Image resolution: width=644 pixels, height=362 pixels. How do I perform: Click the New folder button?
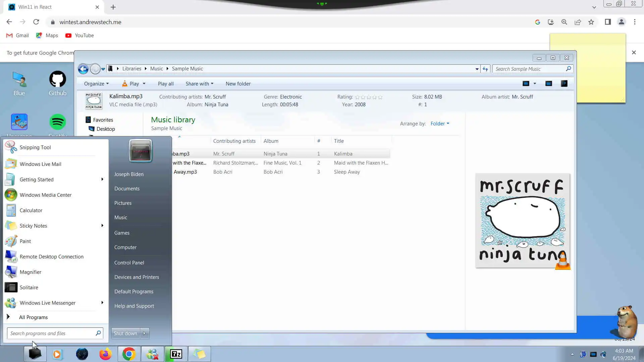238,84
